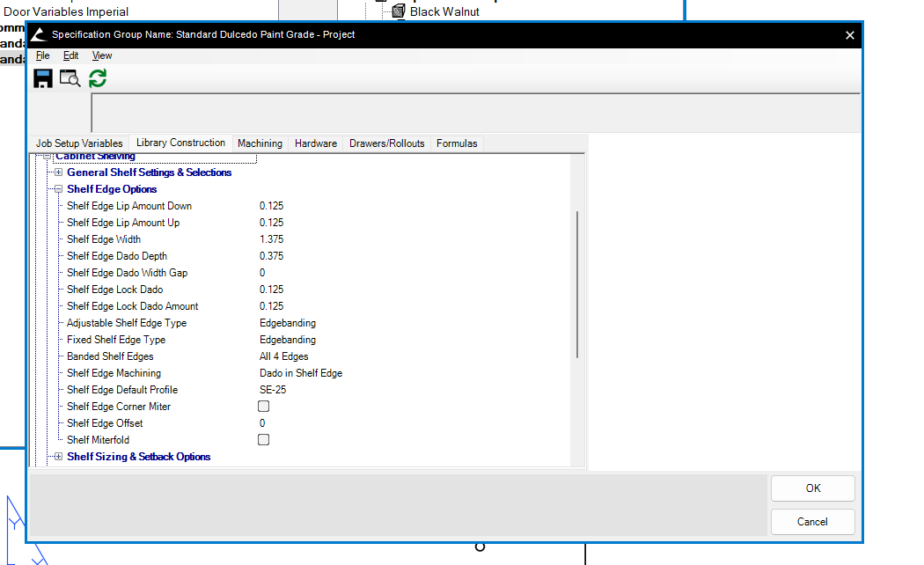Open the View menu

point(102,55)
